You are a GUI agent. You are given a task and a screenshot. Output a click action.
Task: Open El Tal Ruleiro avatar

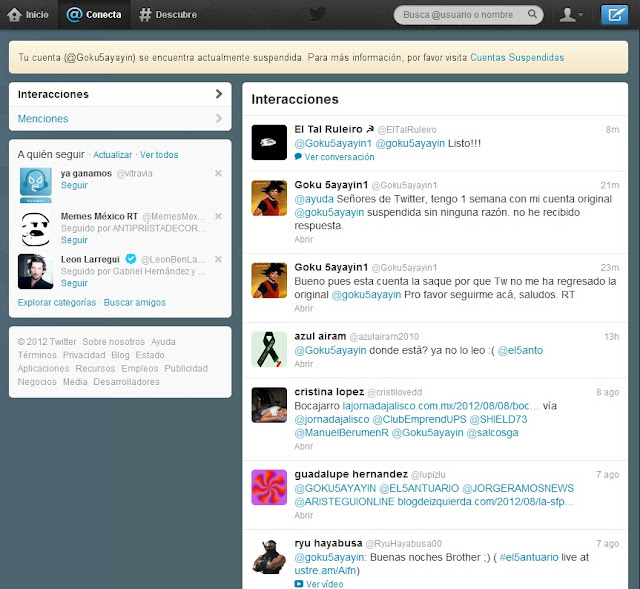coord(269,142)
